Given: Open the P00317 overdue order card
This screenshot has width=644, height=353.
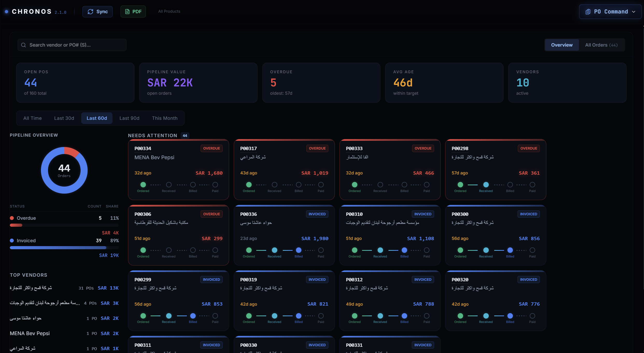Looking at the screenshot, I should [284, 166].
